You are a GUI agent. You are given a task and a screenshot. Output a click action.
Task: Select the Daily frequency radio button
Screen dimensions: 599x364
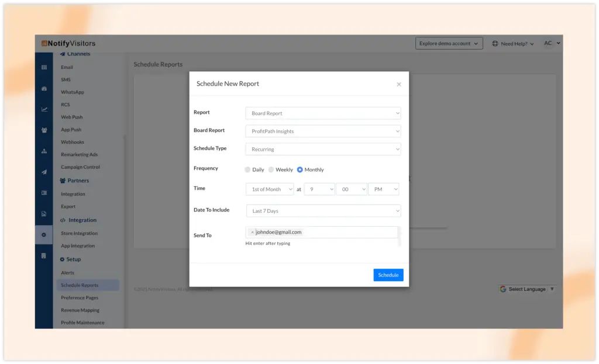pyautogui.click(x=247, y=170)
